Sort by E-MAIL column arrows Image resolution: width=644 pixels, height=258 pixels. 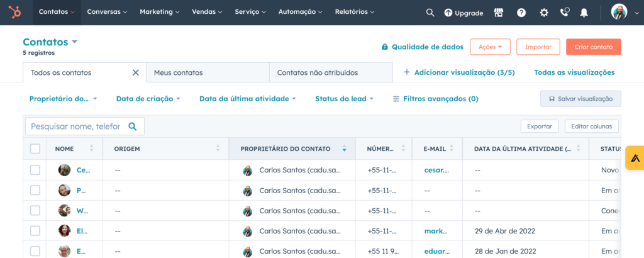tap(452, 149)
